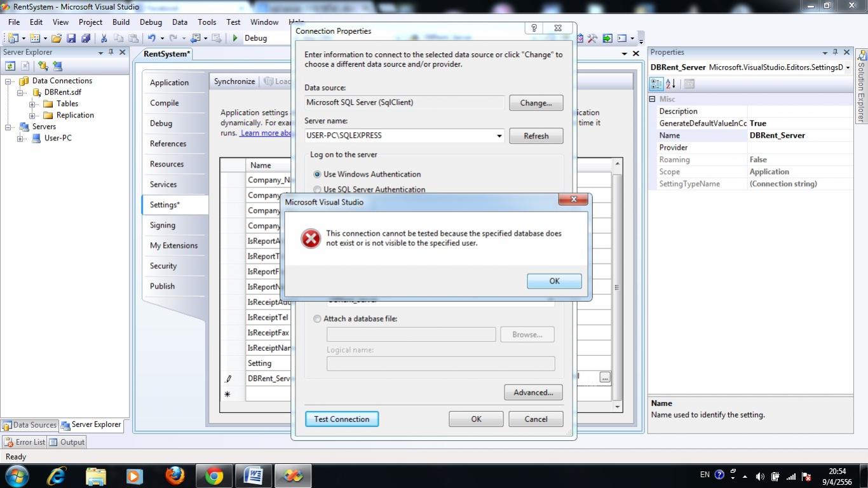Click the green arrow window toolbar icon
This screenshot has height=488, width=868.
(x=607, y=38)
